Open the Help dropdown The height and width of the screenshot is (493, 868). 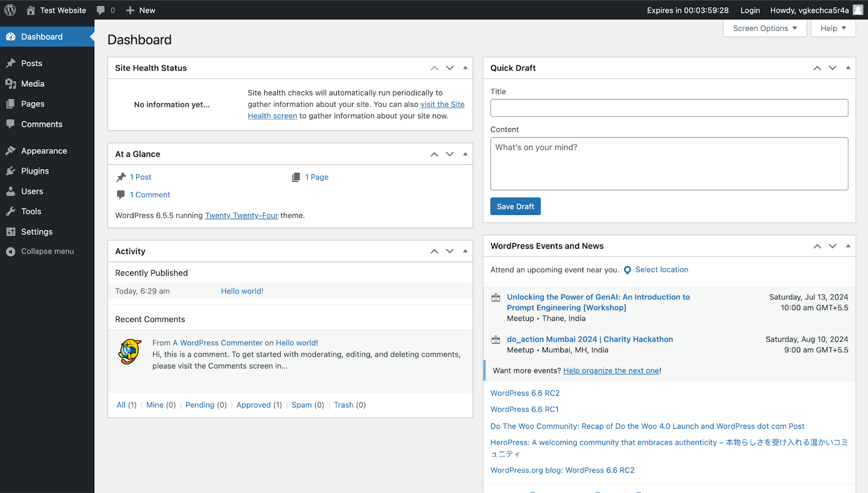coord(833,28)
